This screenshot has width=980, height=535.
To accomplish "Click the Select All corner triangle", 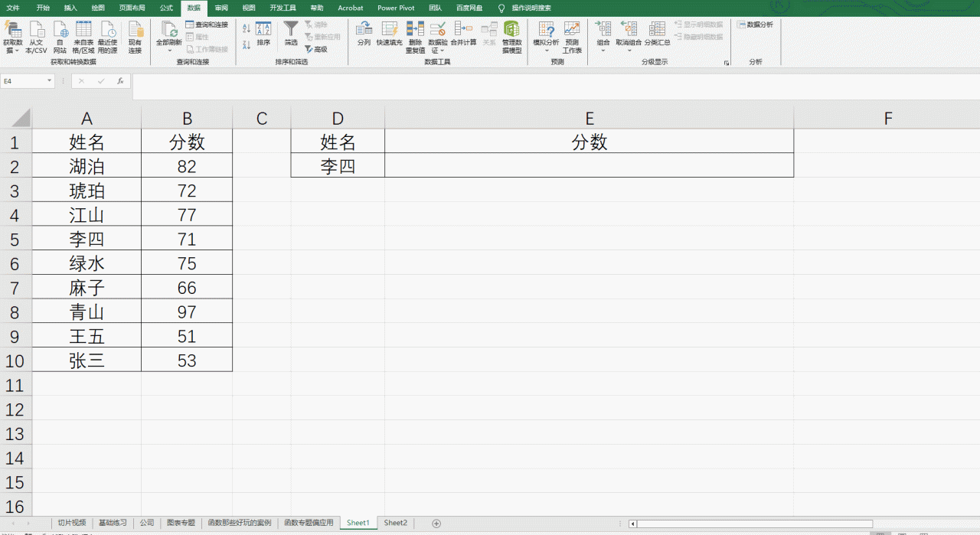I will (20, 119).
